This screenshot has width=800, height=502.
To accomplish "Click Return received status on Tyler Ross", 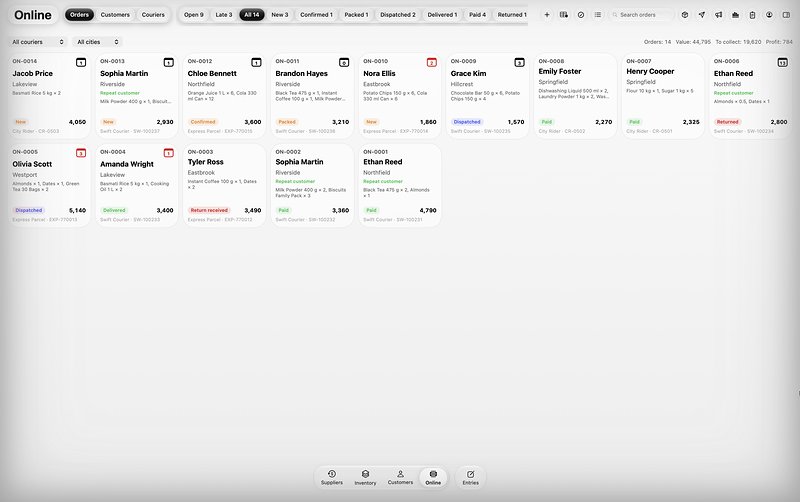I will 209,210.
